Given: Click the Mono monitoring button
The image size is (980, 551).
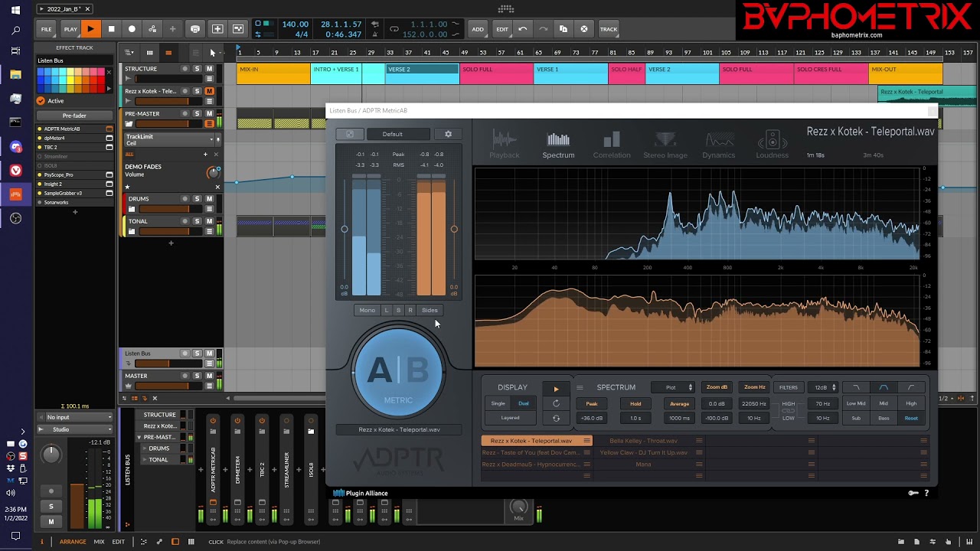Looking at the screenshot, I should coord(367,311).
